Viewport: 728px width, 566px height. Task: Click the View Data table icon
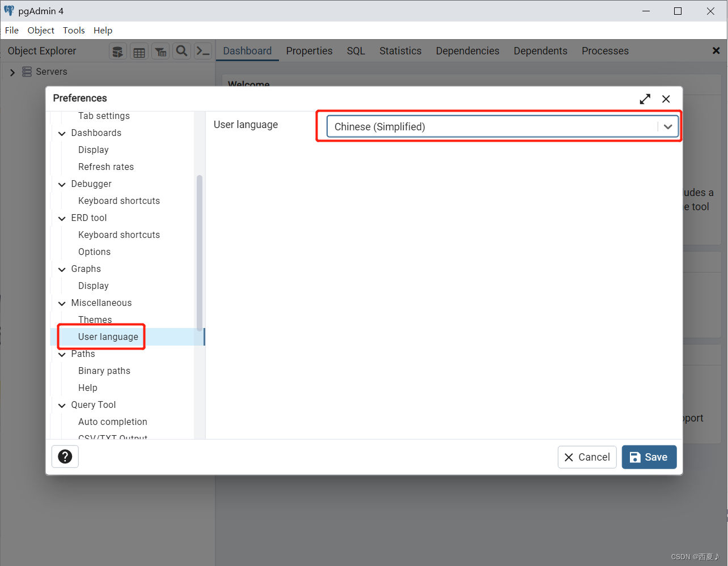click(139, 52)
